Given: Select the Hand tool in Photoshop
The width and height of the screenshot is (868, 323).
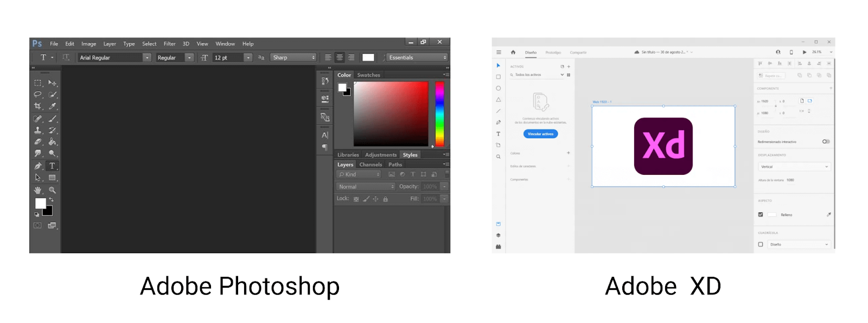Looking at the screenshot, I should coord(38,190).
